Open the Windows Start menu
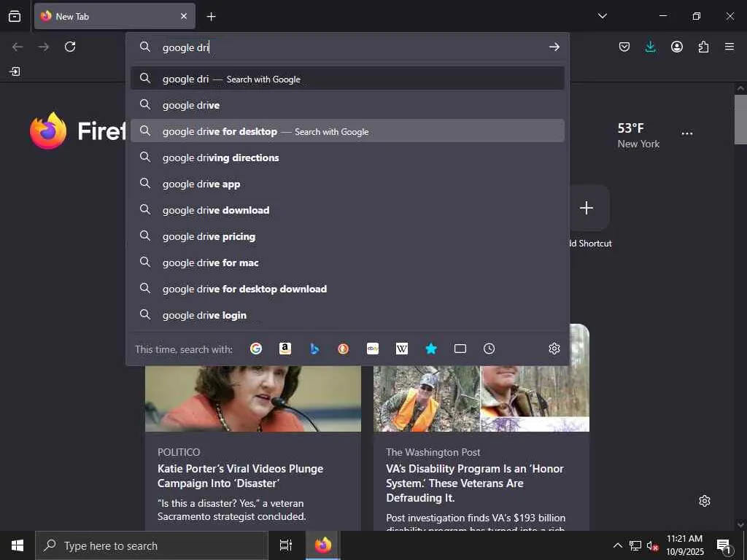This screenshot has width=747, height=560. 18,545
